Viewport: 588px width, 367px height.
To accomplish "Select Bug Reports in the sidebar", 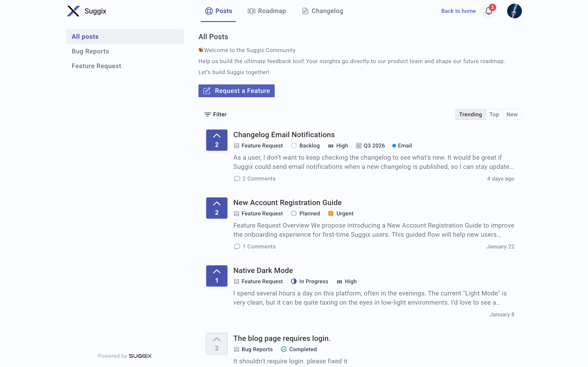I will tap(90, 51).
